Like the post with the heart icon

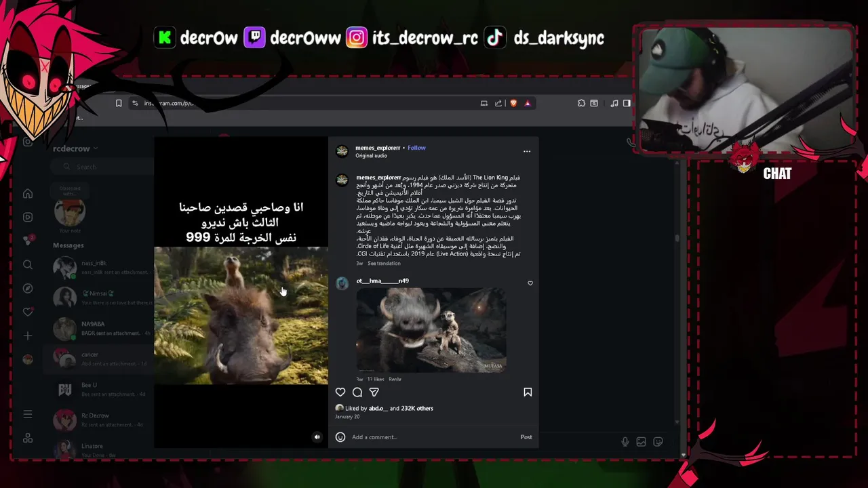click(340, 392)
